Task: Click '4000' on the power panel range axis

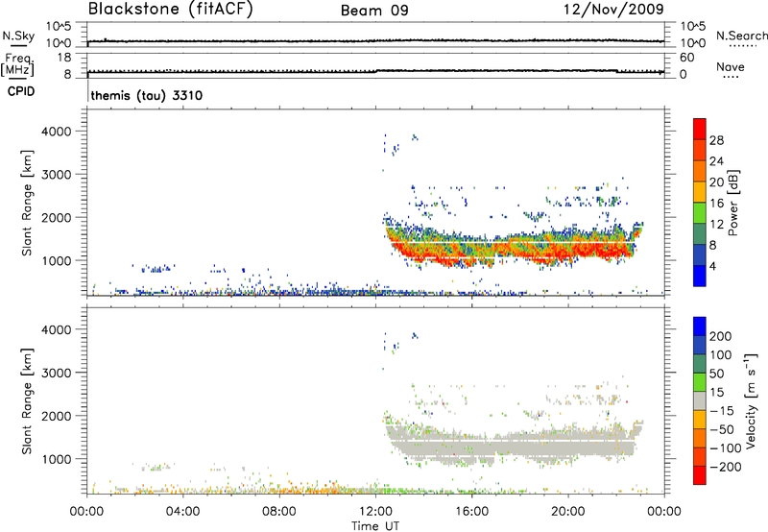Action: (57, 132)
